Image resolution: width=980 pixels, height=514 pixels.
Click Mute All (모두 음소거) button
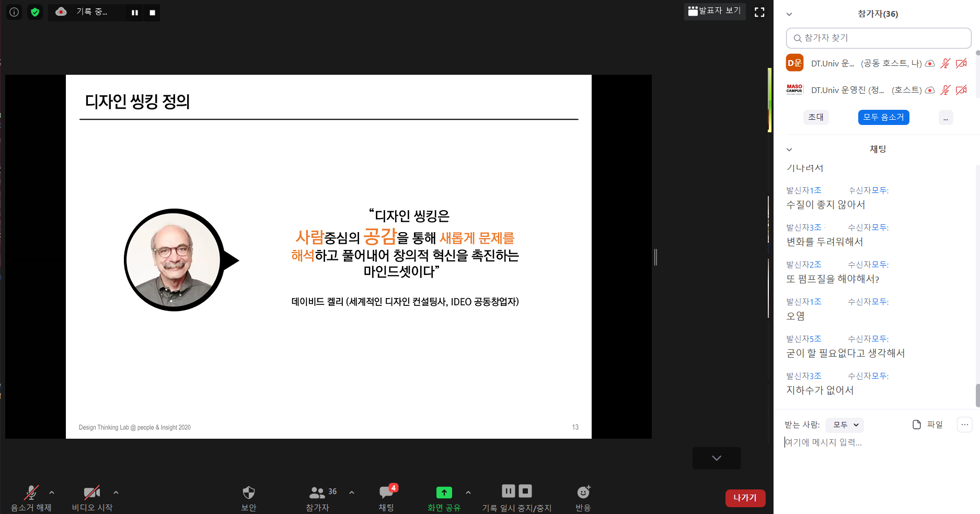tap(883, 118)
